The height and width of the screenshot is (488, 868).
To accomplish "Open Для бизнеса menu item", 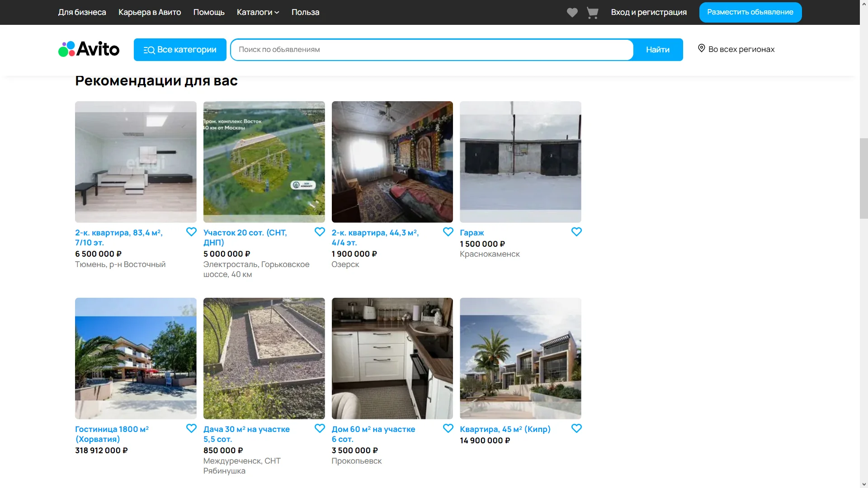I will tap(82, 12).
